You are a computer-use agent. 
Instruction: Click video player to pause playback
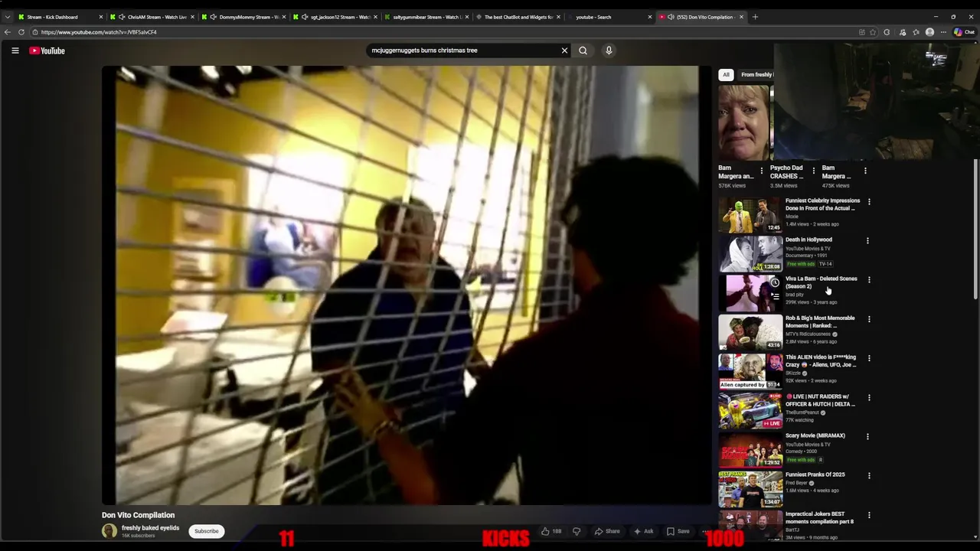407,285
